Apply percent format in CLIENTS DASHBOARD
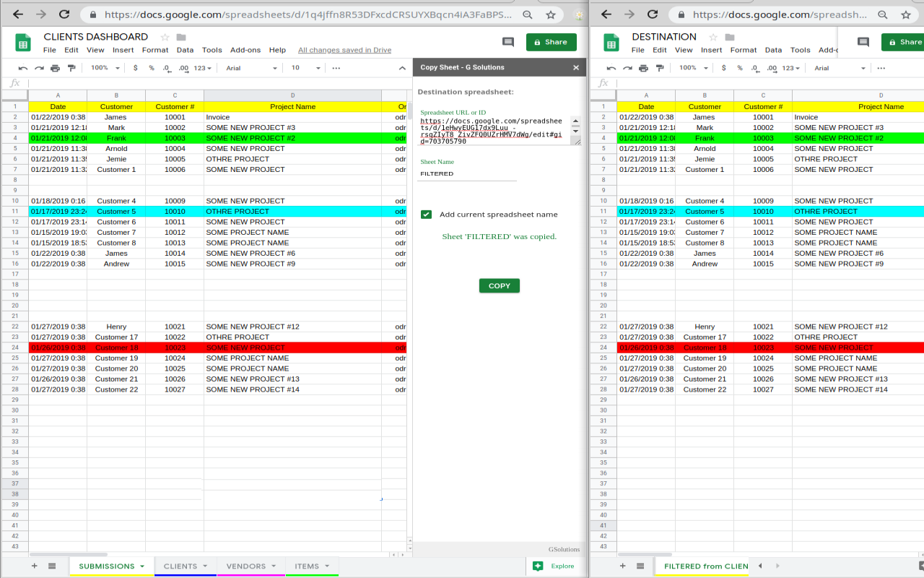 (152, 68)
